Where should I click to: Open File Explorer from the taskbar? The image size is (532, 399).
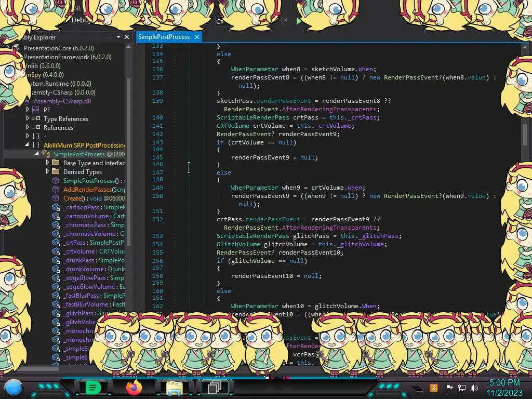coord(174,388)
